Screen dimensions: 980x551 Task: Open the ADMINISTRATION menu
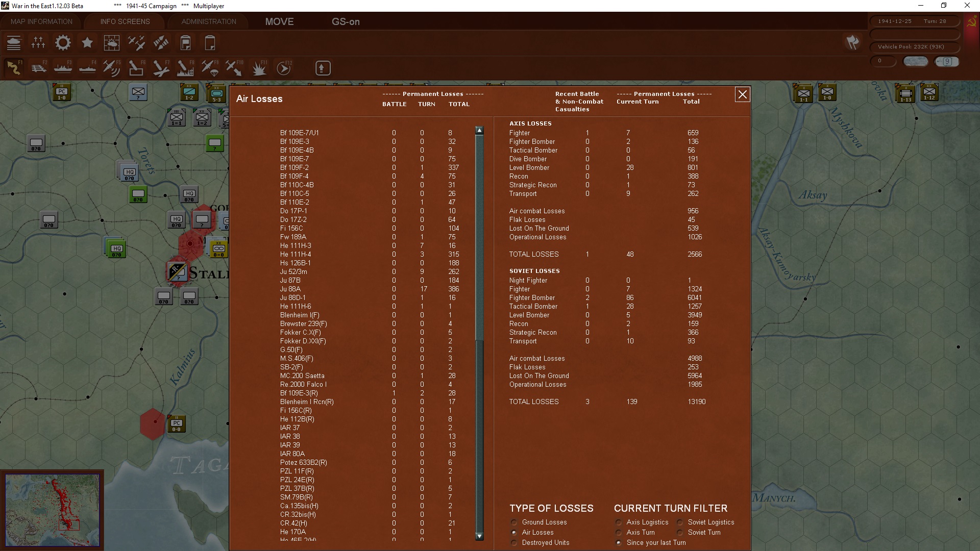[x=207, y=21]
